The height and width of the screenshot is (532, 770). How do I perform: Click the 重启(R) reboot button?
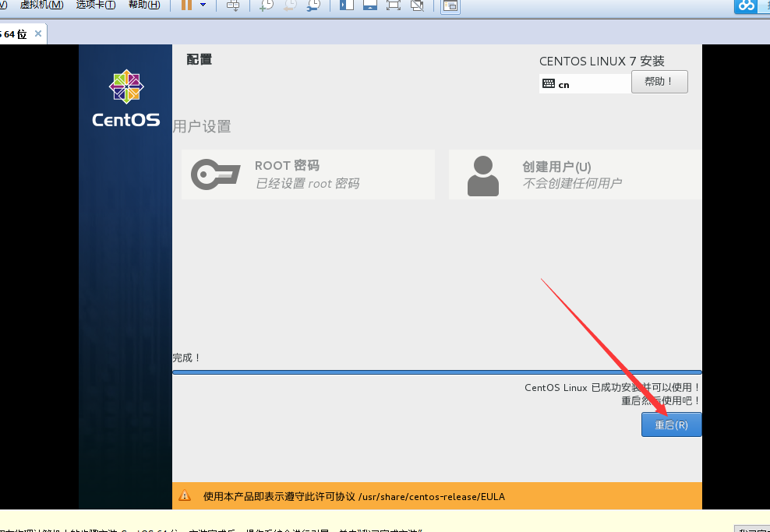pos(671,425)
